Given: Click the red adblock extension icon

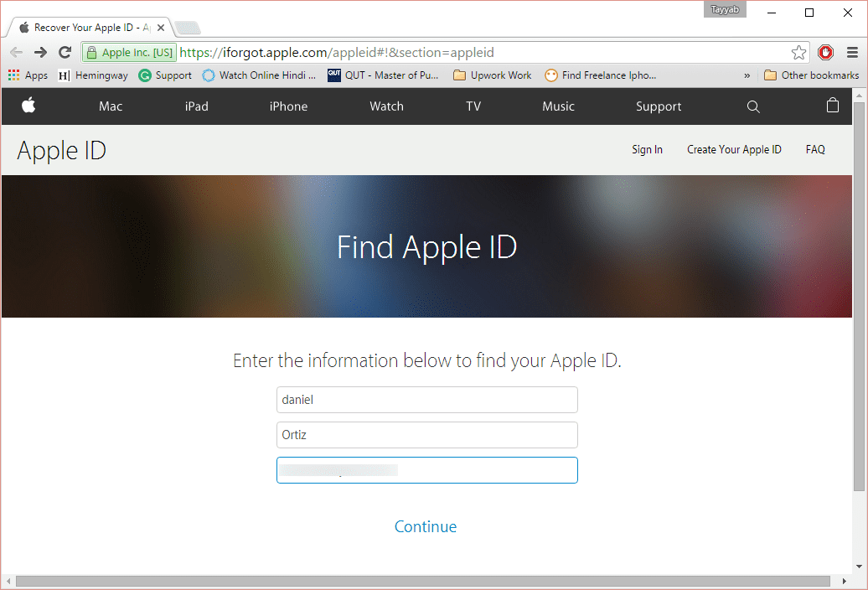Looking at the screenshot, I should point(826,53).
